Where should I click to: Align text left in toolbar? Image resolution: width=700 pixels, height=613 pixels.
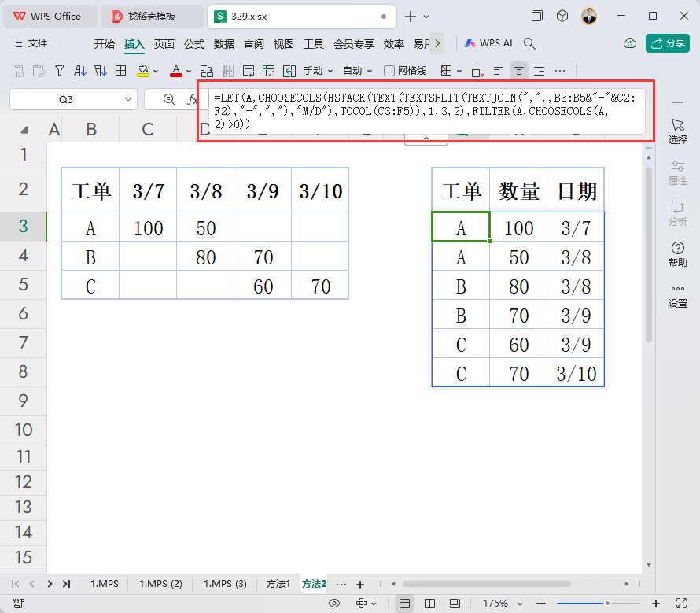[499, 71]
